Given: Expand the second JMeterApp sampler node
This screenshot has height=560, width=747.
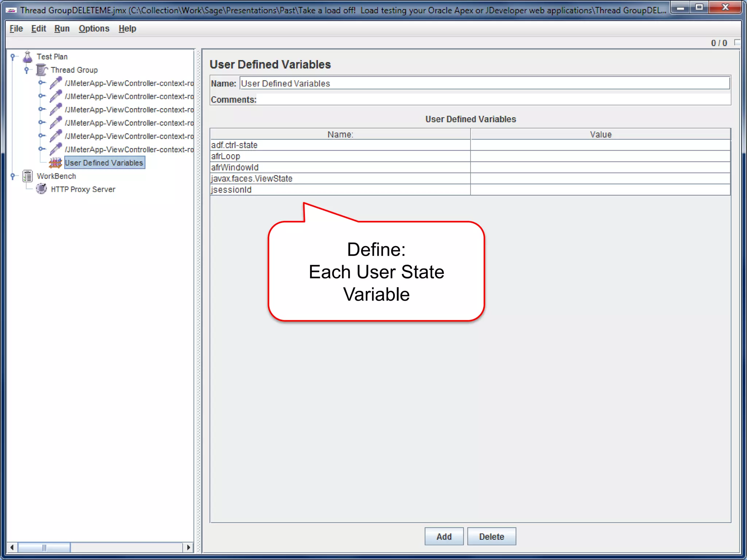Looking at the screenshot, I should [x=41, y=96].
